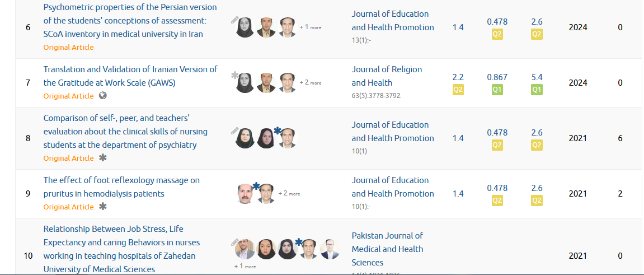Expand '+ 1 more' authors in row 6
Screen dimensions: 644x275
tap(310, 27)
